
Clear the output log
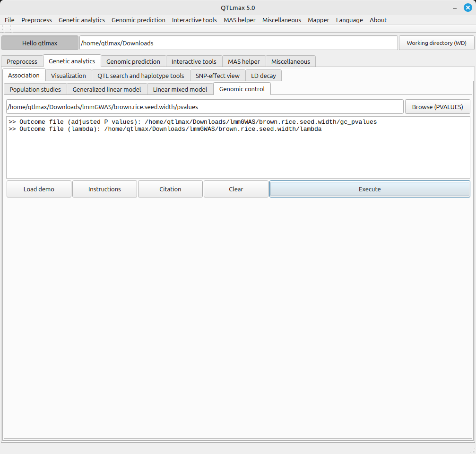236,189
